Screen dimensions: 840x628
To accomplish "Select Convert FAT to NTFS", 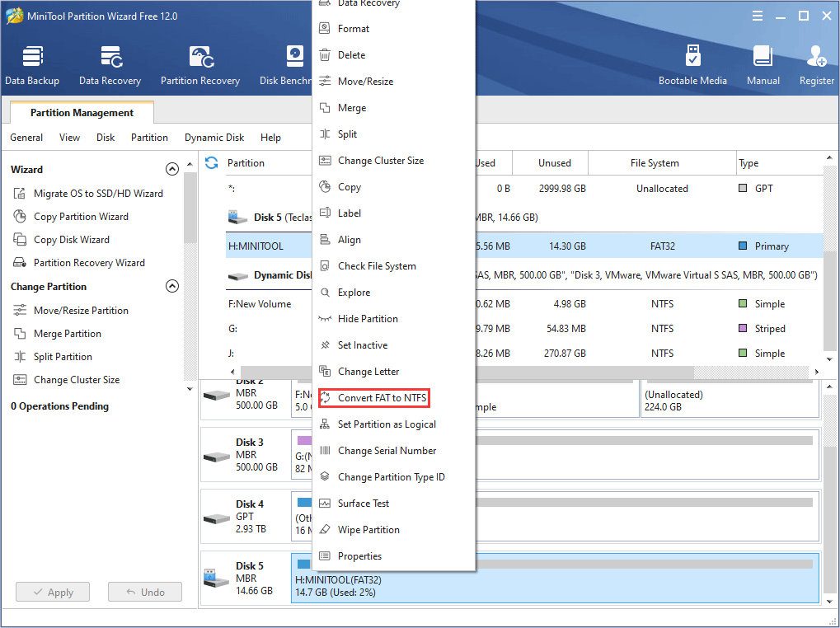I will [394, 398].
